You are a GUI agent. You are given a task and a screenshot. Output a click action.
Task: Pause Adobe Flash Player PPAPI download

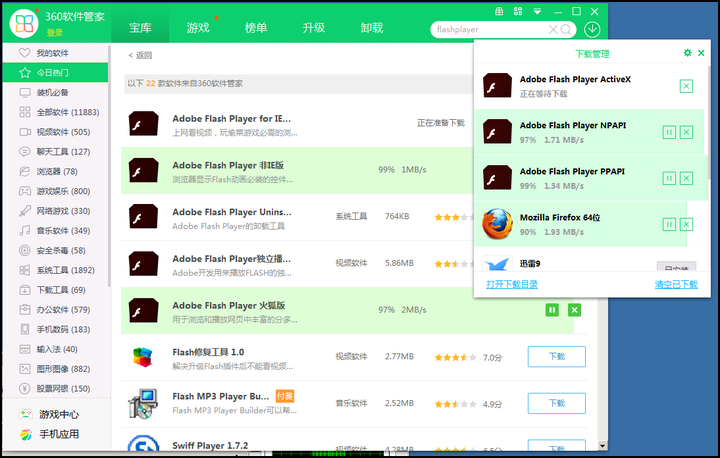(669, 178)
